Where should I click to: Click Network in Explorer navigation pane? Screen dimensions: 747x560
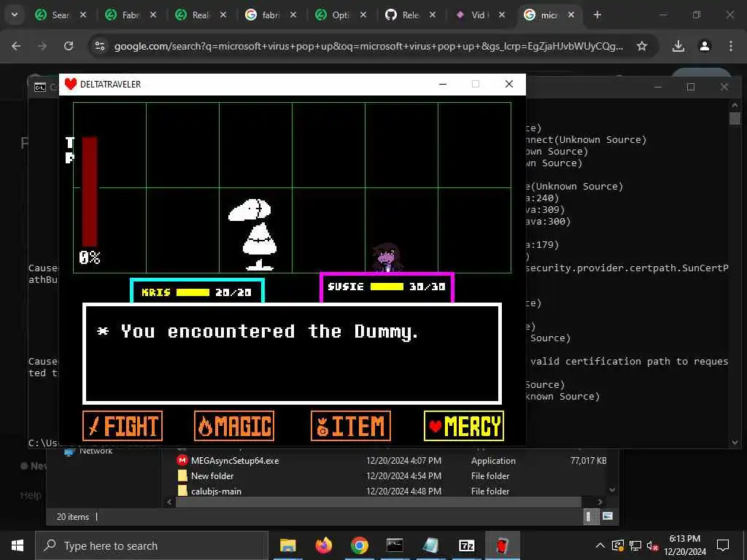96,451
